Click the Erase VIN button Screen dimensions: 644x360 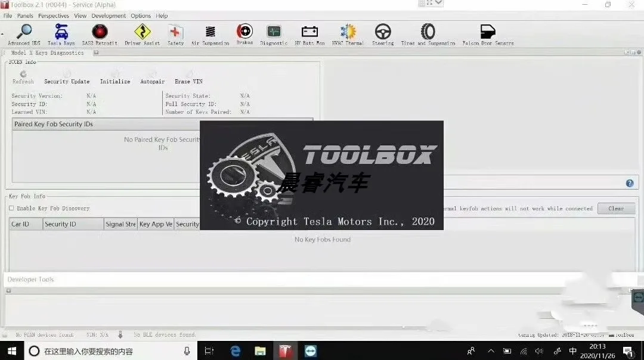188,78
